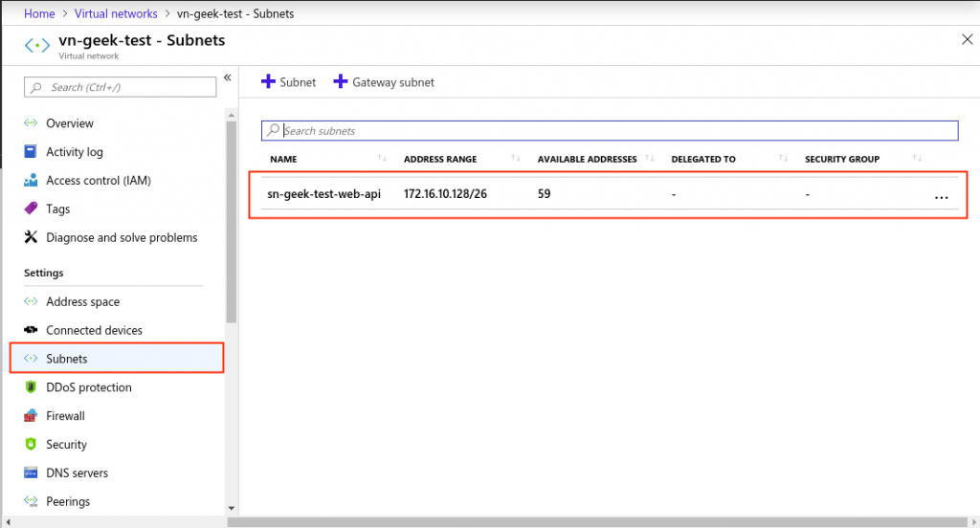Click the Firewall icon
980x528 pixels.
(31, 415)
